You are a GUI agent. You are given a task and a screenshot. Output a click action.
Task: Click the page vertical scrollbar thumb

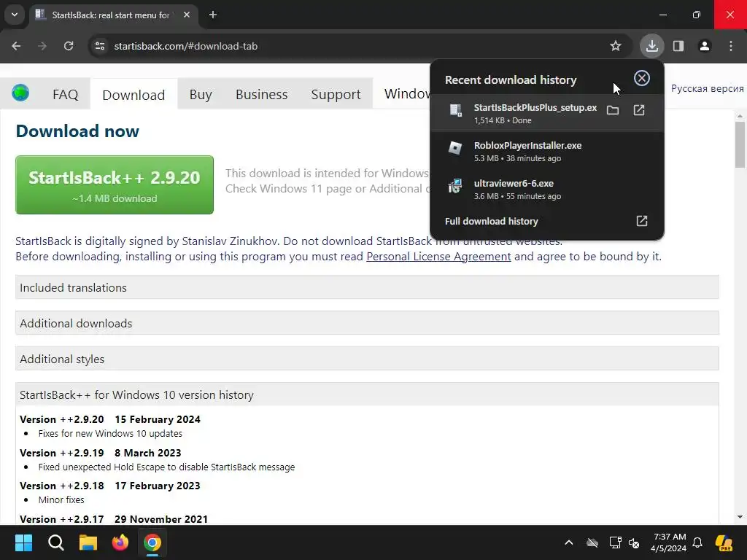[x=740, y=144]
